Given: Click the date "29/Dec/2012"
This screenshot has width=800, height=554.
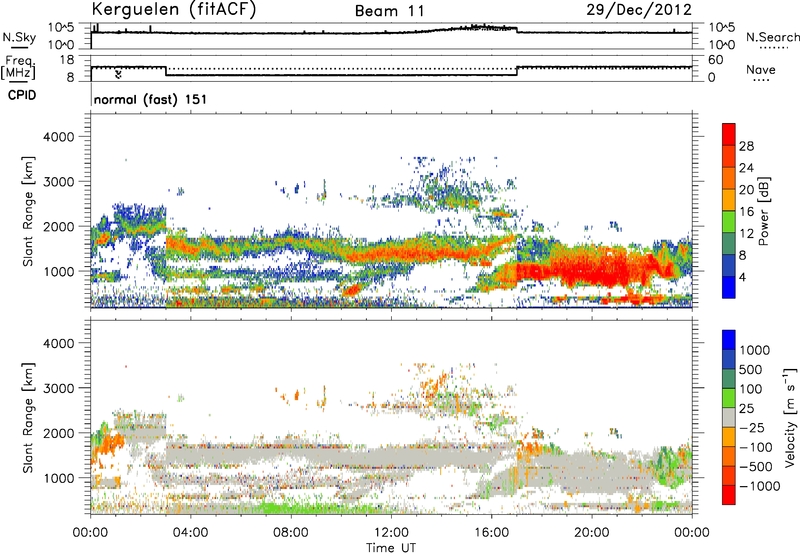Looking at the screenshot, I should point(639,10).
